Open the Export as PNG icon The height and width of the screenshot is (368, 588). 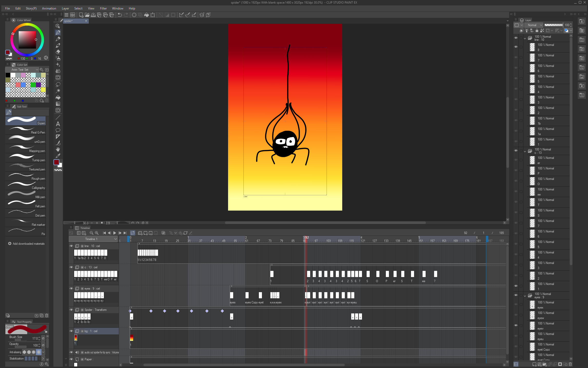[x=106, y=15]
